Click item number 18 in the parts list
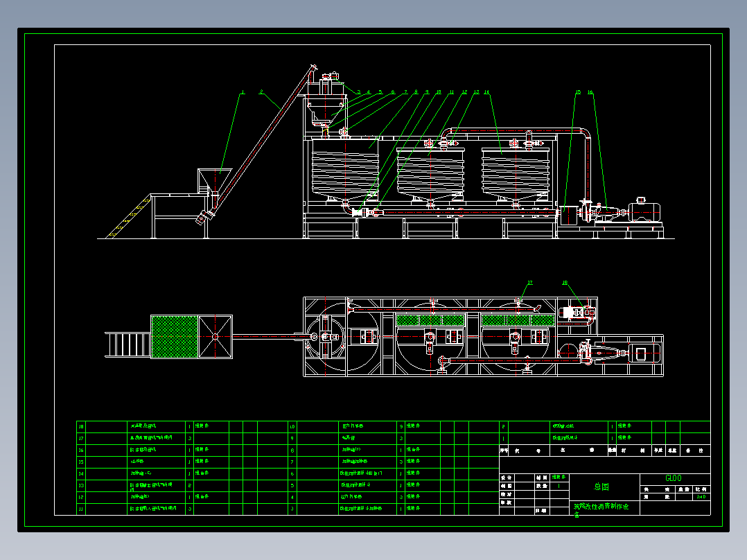 pyautogui.click(x=81, y=426)
